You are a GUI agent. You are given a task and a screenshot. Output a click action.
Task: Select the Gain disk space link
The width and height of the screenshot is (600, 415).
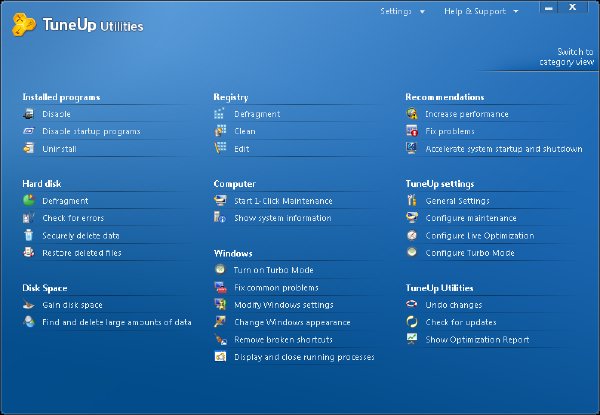click(72, 305)
